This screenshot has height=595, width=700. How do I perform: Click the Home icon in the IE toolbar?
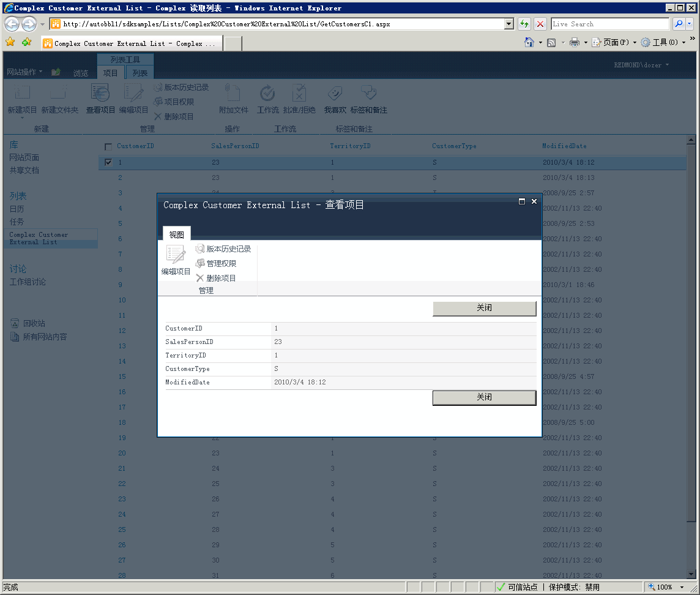(529, 42)
